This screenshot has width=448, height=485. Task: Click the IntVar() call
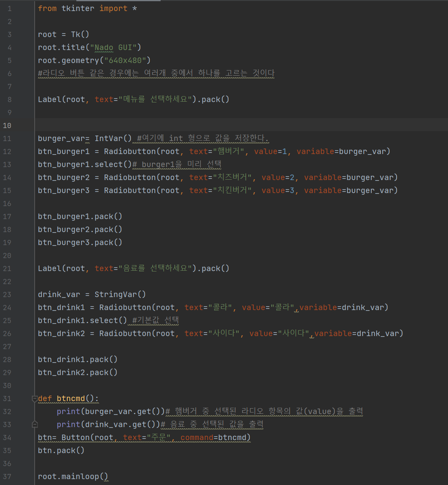point(113,138)
